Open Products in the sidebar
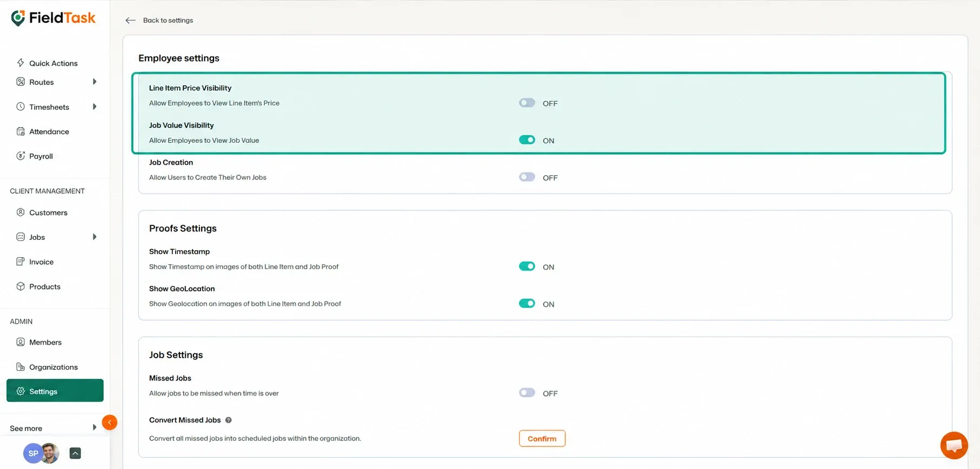The width and height of the screenshot is (980, 469). (x=45, y=286)
